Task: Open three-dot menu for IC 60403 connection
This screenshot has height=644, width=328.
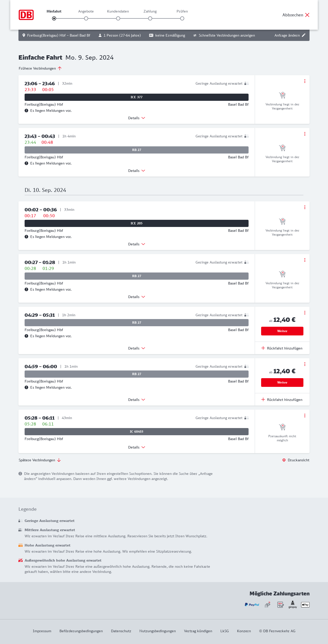Action: click(x=305, y=416)
